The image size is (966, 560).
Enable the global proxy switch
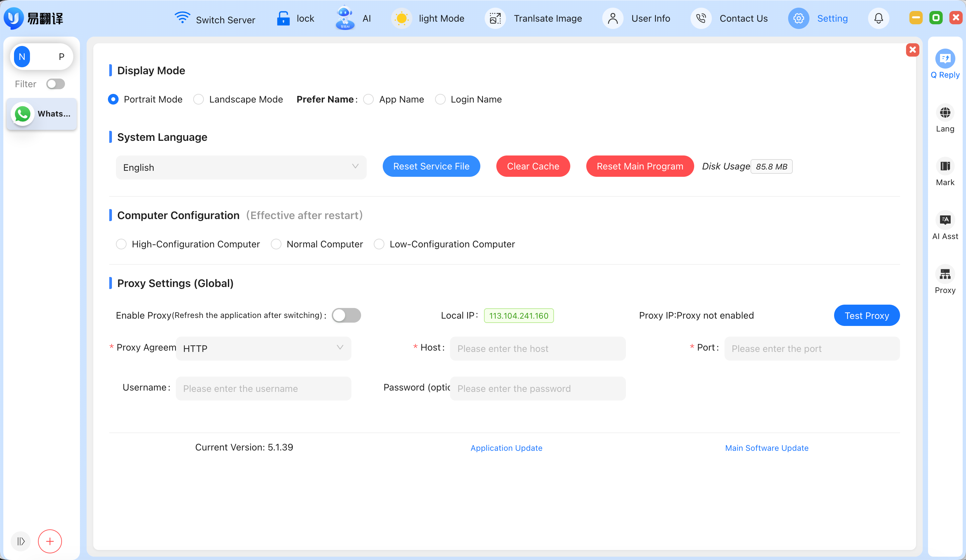coord(346,315)
